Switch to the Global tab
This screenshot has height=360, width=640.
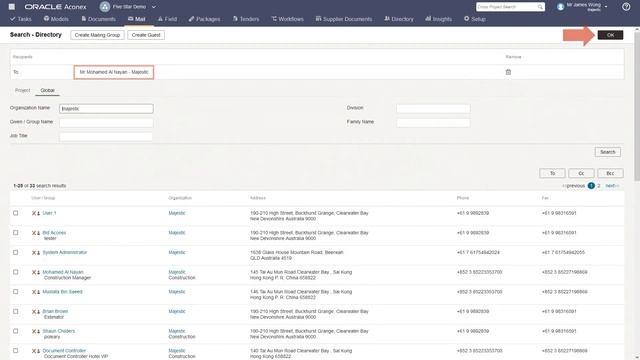pos(47,90)
